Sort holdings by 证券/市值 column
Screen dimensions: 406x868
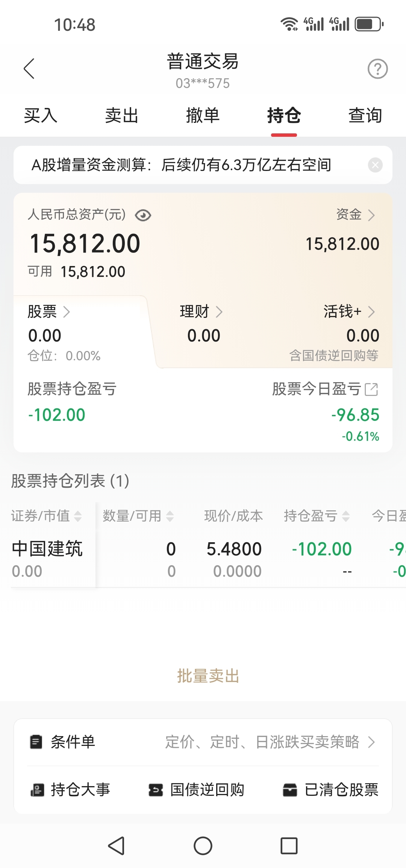click(46, 516)
